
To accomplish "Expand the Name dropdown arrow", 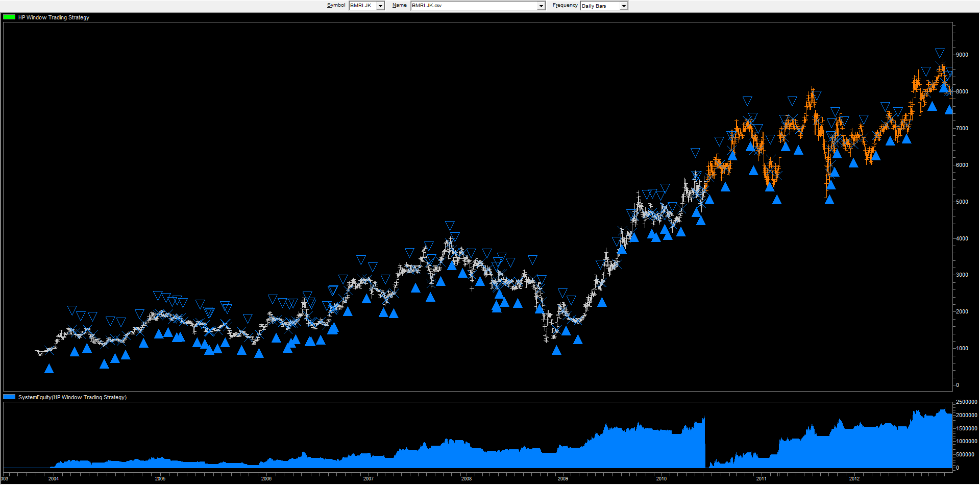I will 541,6.
